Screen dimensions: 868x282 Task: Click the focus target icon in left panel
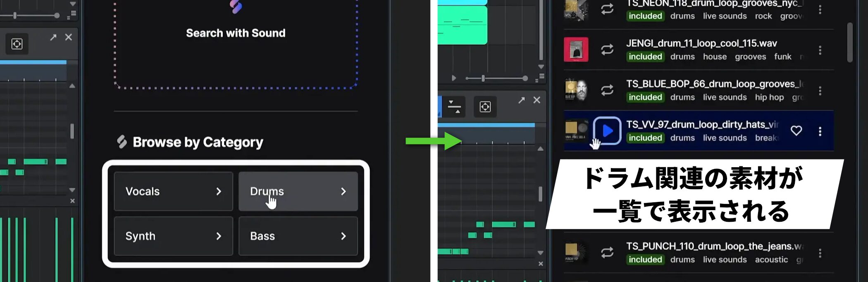(x=17, y=44)
